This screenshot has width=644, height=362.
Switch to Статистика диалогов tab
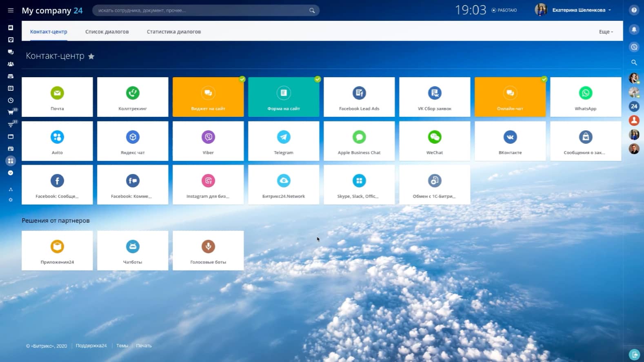coord(174,32)
